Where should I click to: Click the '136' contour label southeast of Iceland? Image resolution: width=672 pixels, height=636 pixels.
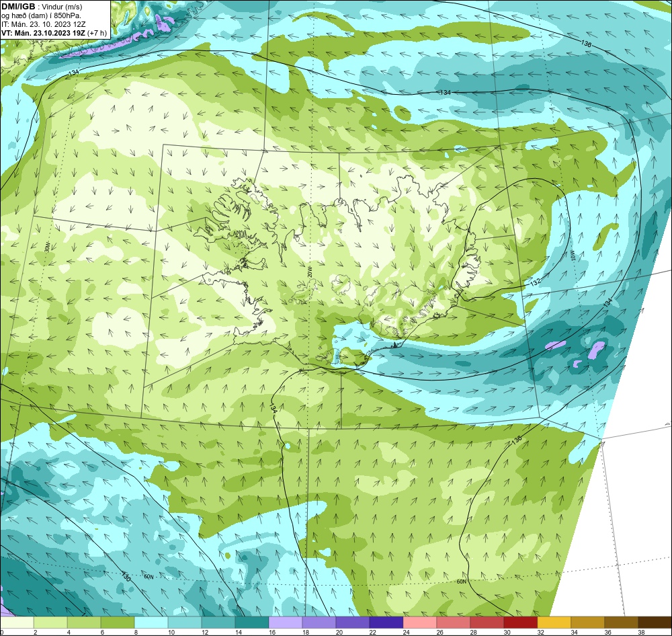[x=517, y=440]
